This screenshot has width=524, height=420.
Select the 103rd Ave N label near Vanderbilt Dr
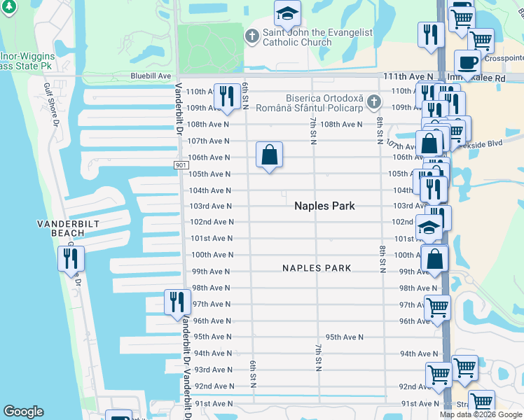coord(211,206)
